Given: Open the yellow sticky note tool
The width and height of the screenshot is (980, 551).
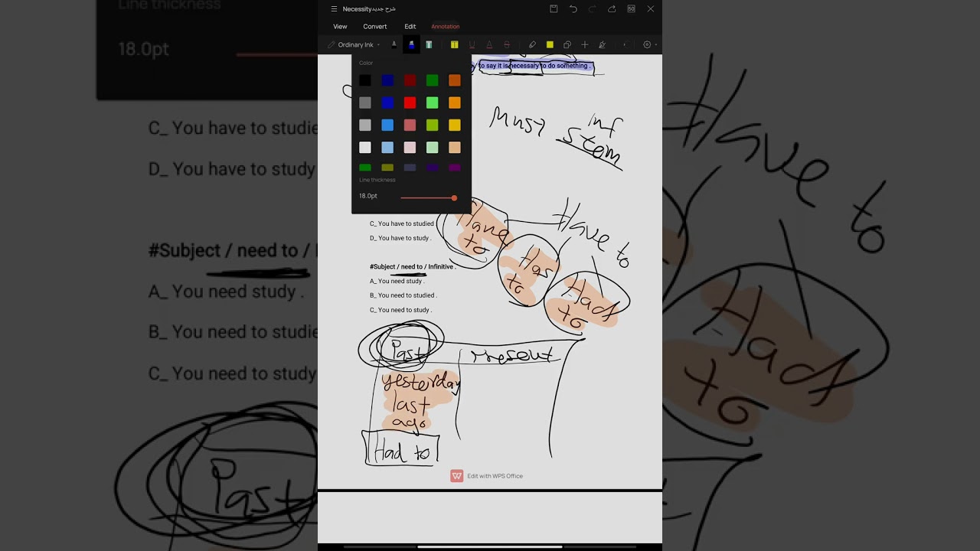Looking at the screenshot, I should pos(550,44).
